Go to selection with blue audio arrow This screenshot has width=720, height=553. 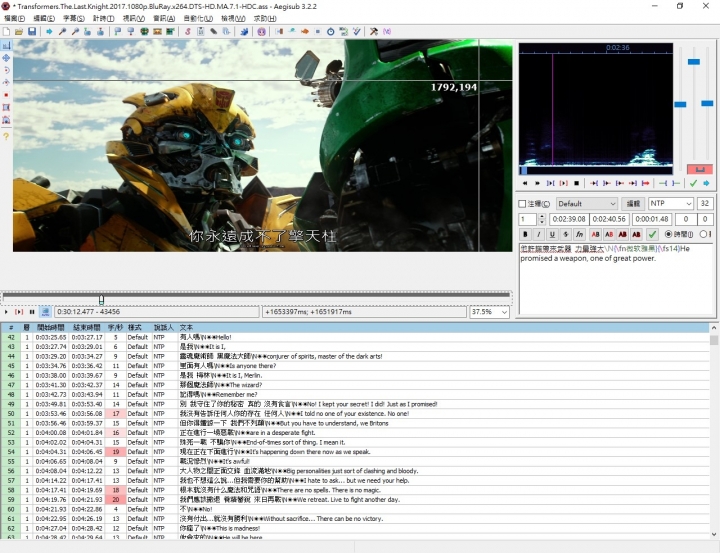(706, 183)
